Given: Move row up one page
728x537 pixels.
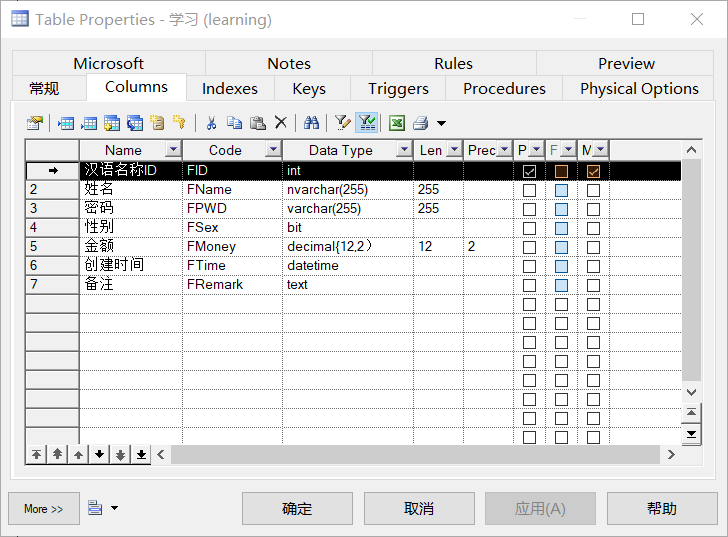Looking at the screenshot, I should tap(57, 454).
